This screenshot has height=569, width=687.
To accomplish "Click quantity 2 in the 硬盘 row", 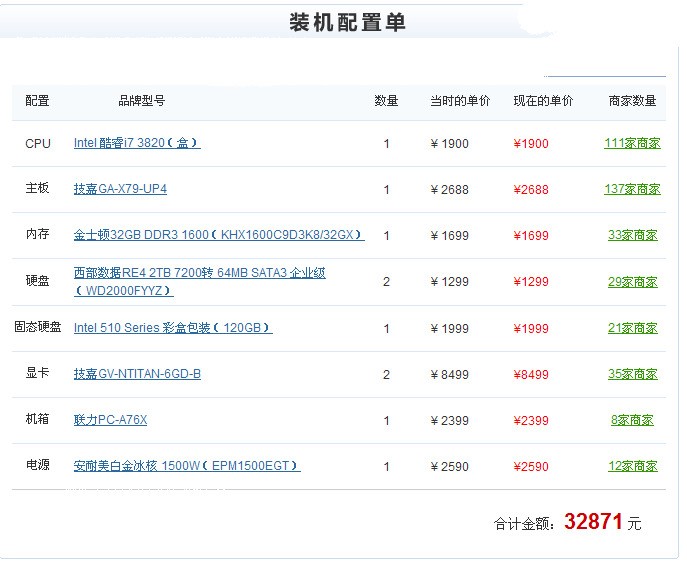I will 386,282.
